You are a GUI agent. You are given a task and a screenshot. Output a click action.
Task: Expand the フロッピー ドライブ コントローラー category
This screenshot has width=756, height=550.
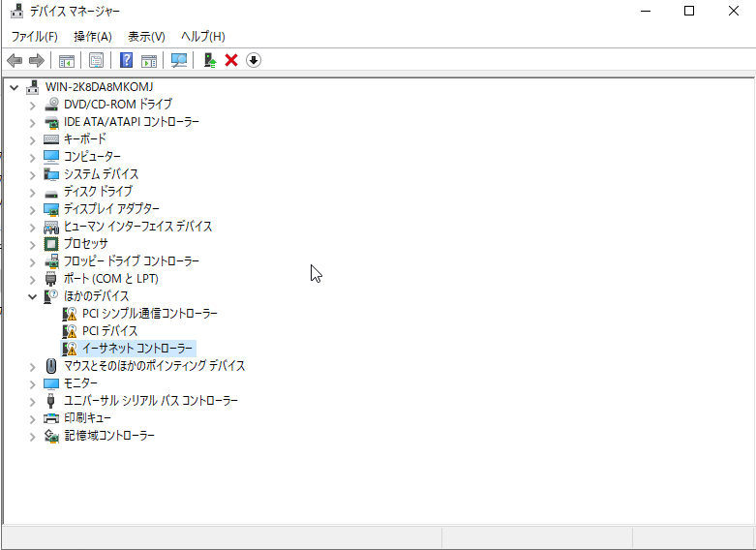[x=32, y=262]
